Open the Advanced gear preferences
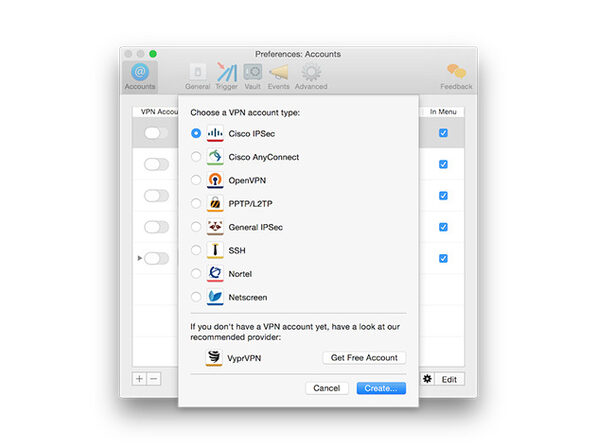 (x=311, y=76)
